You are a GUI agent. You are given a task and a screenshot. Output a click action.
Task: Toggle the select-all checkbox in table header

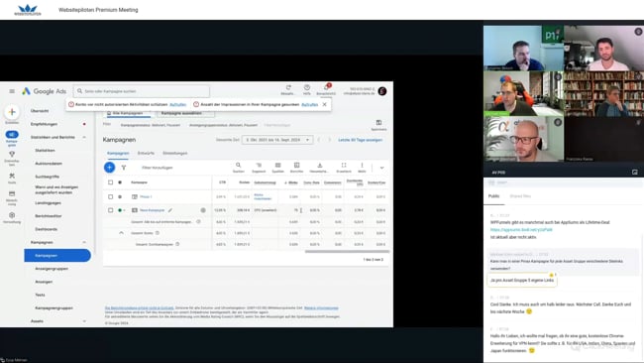(110, 182)
